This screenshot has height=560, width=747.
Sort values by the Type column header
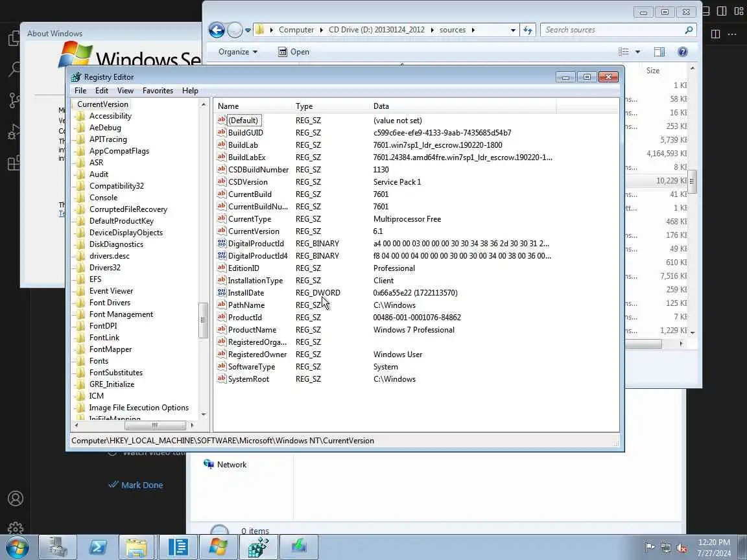331,106
